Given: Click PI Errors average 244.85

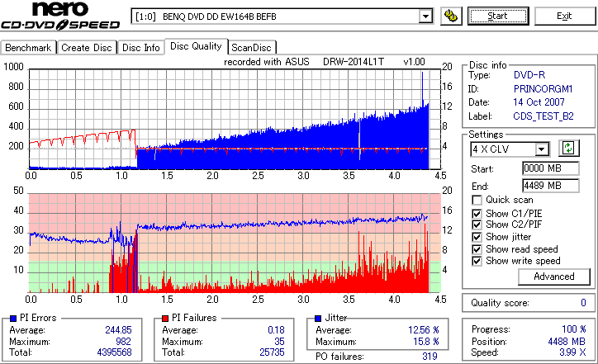Looking at the screenshot, I should click(118, 330).
